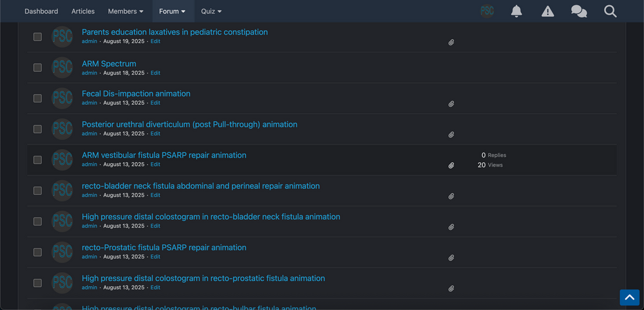The image size is (644, 310).
Task: Open the ARM Spectrum thread
Action: [109, 64]
